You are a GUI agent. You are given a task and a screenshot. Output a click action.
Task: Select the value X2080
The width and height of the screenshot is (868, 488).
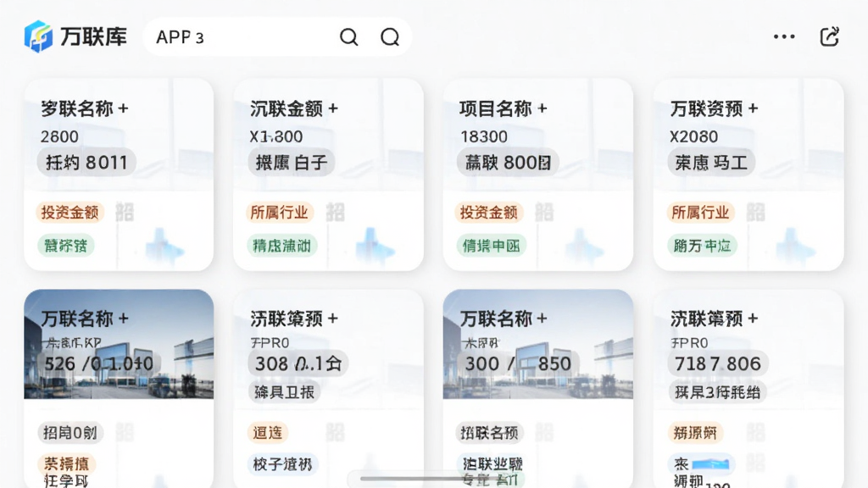click(x=693, y=136)
